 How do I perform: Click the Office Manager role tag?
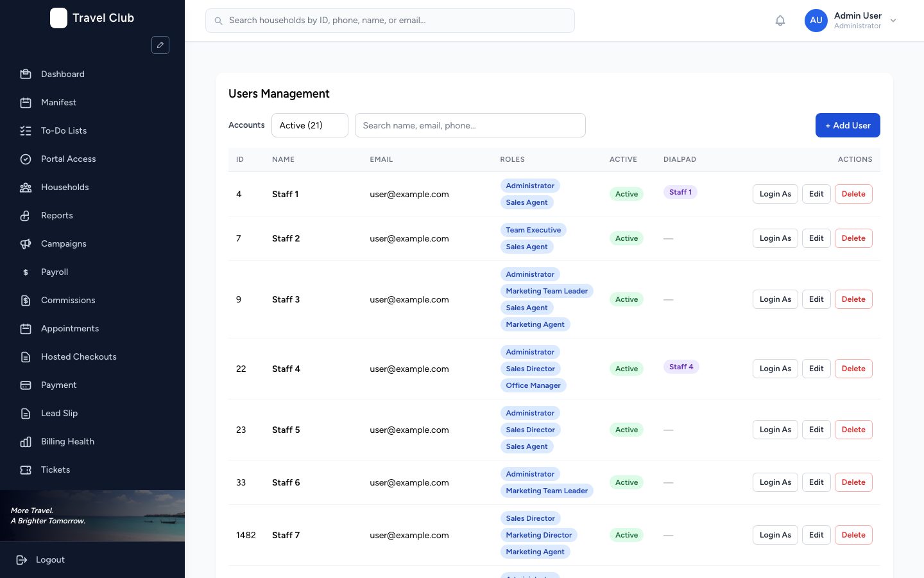533,385
